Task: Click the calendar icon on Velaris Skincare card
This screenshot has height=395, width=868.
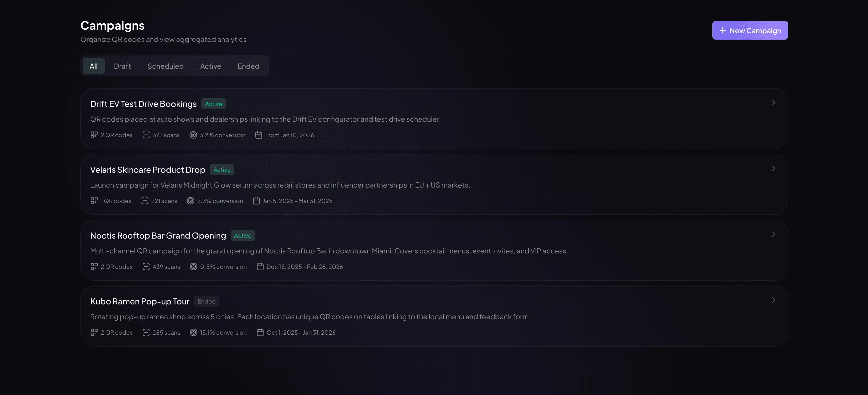Action: [x=257, y=201]
